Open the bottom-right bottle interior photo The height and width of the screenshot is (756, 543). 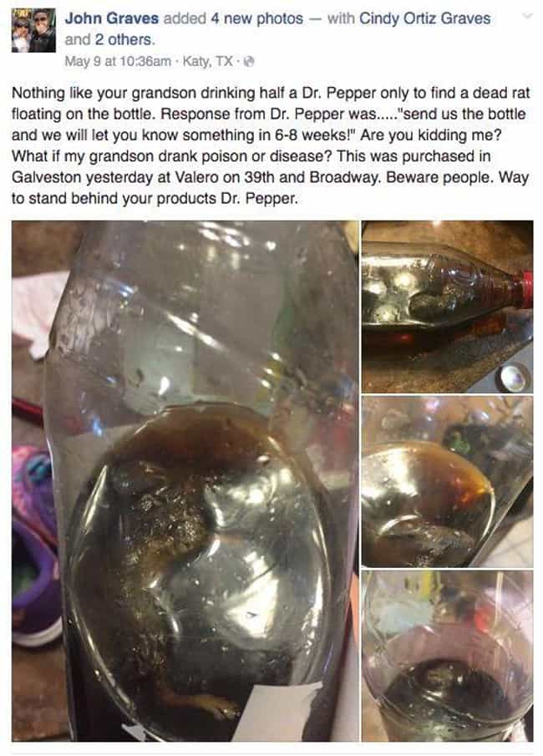[448, 656]
